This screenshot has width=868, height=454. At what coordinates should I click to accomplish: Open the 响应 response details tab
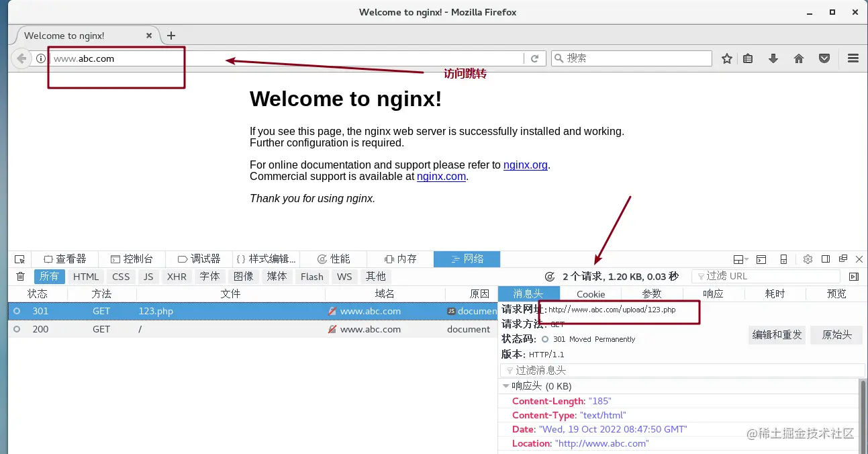pos(714,293)
